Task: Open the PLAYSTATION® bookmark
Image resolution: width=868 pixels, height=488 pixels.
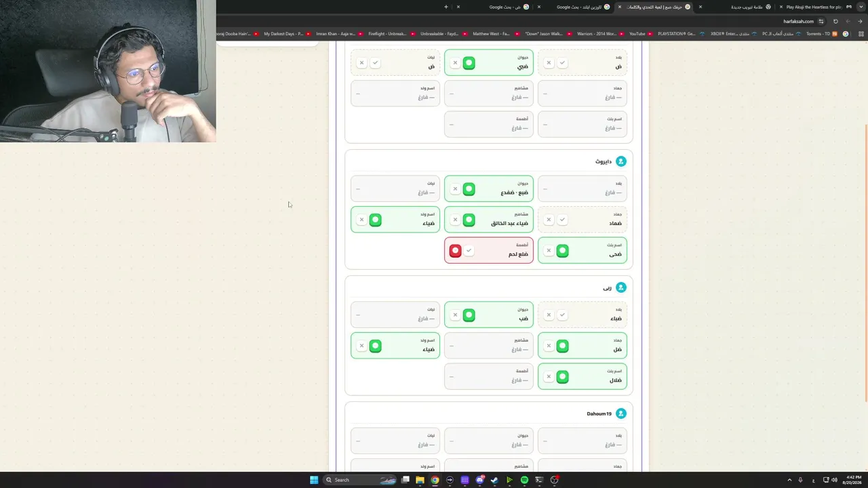Action: click(680, 34)
